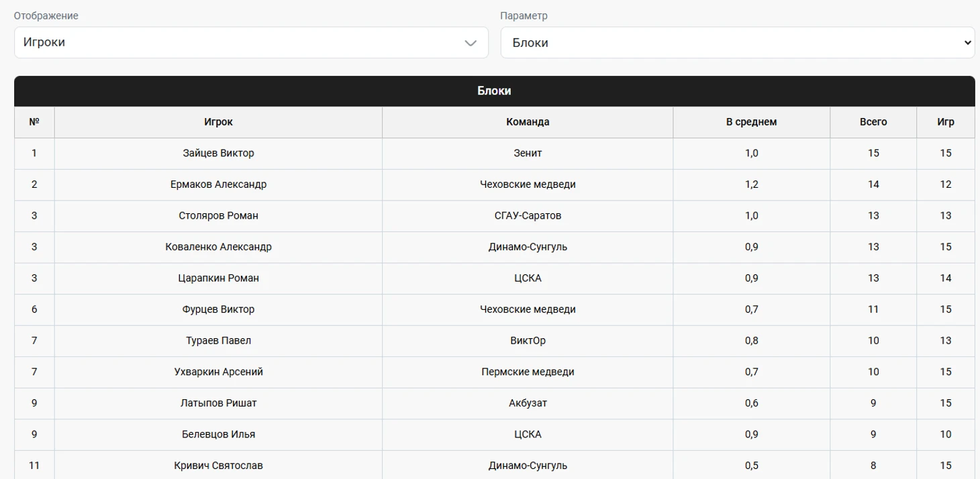The width and height of the screenshot is (980, 479).
Task: Click average 1,2 in Ермаков's row
Action: click(x=752, y=184)
